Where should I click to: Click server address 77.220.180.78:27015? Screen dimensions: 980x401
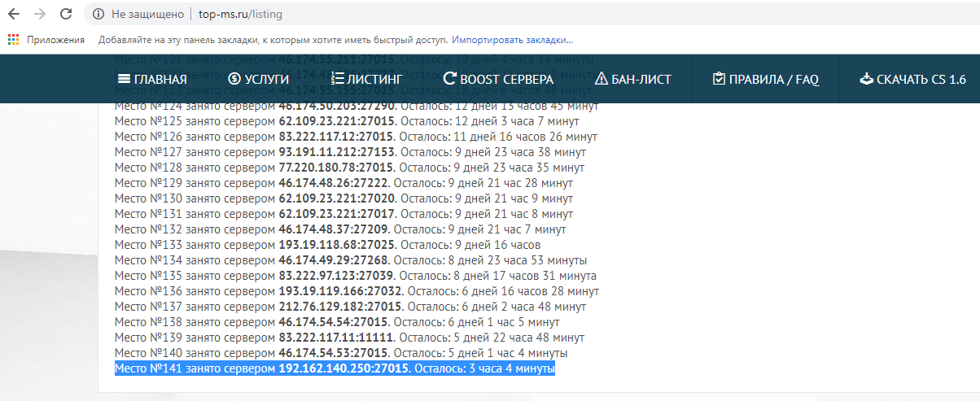click(x=337, y=168)
